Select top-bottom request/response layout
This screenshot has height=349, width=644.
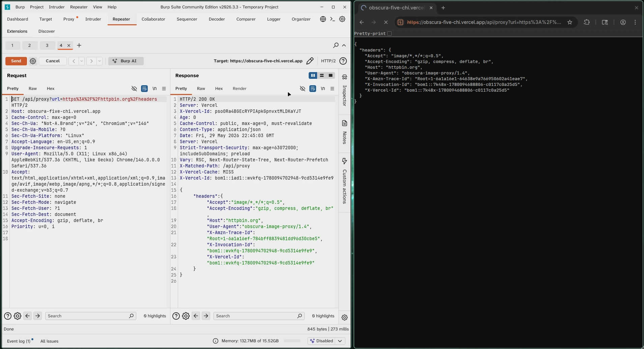(x=322, y=75)
